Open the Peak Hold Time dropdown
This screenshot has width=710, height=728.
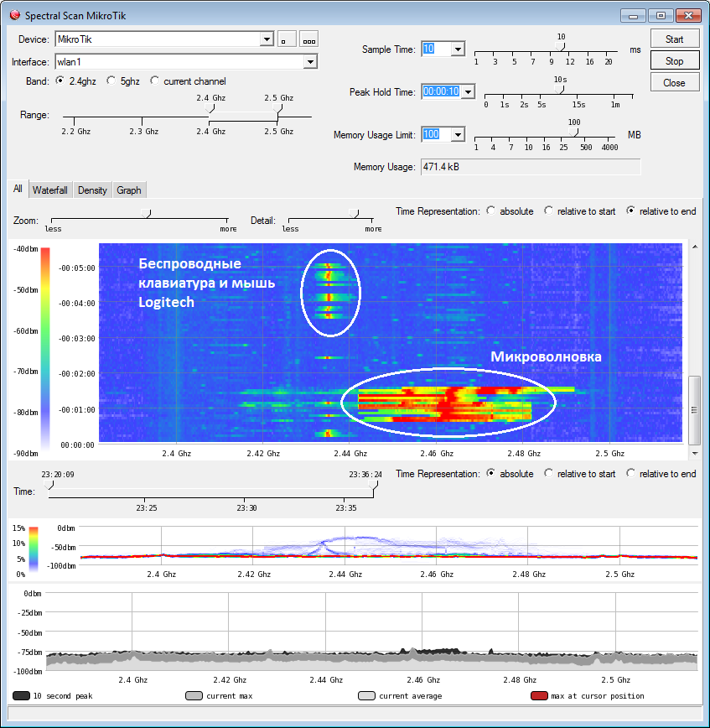pos(468,92)
